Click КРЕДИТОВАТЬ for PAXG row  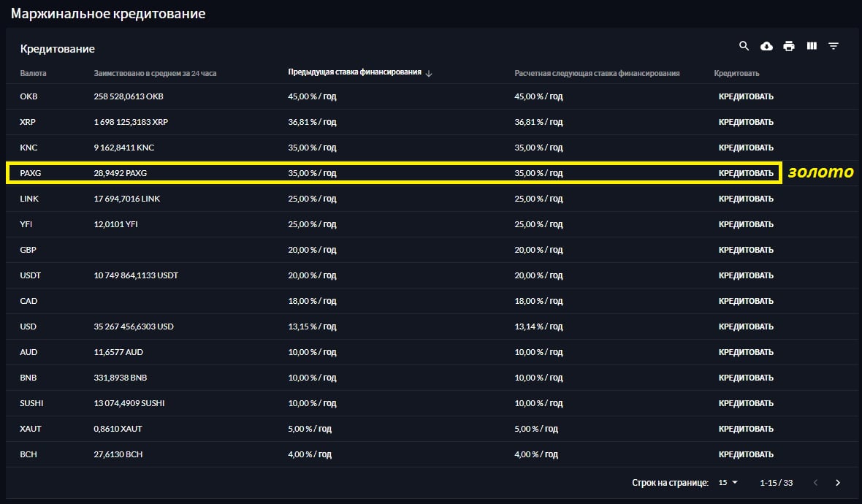point(746,173)
